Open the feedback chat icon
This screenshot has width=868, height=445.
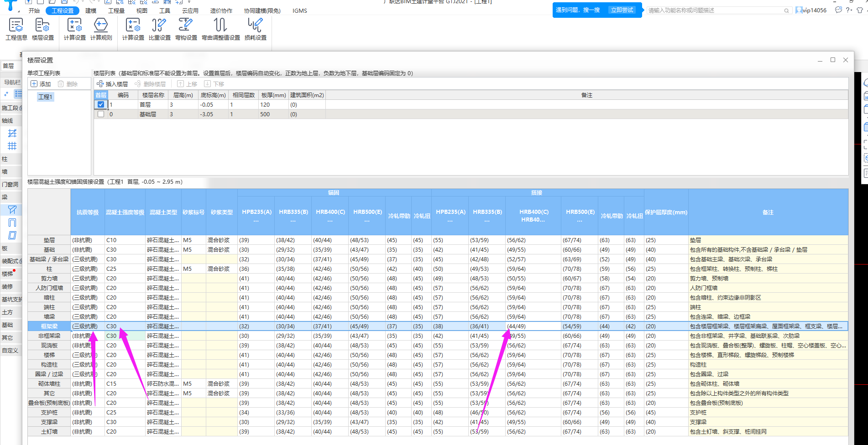pos(838,10)
